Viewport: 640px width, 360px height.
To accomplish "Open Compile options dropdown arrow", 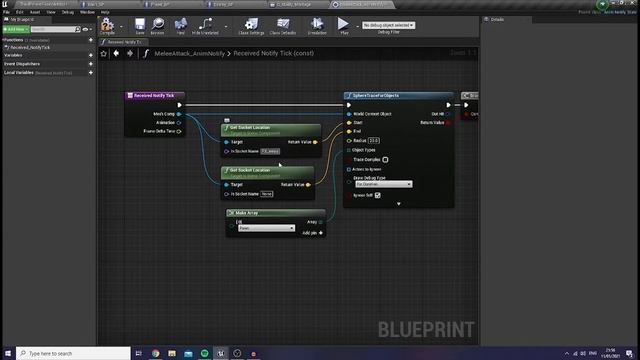I will (x=121, y=27).
